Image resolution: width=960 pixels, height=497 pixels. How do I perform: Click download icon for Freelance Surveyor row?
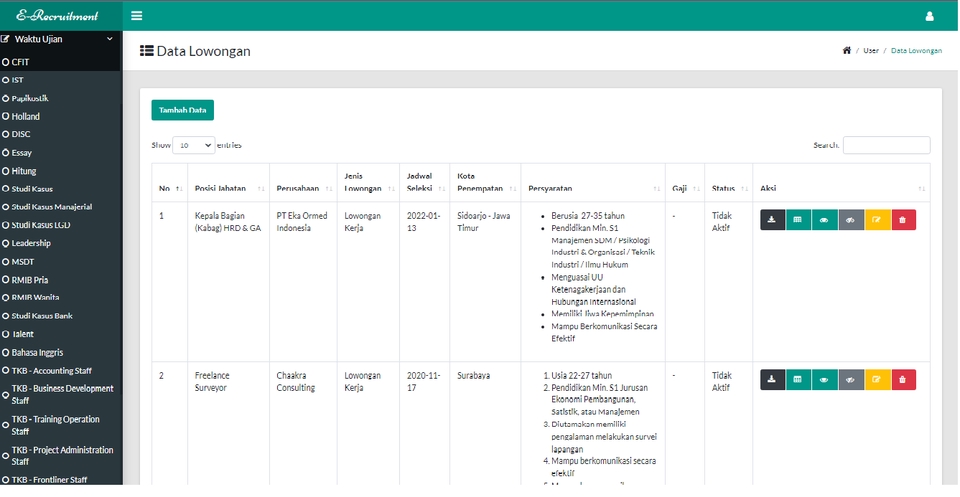coord(773,379)
